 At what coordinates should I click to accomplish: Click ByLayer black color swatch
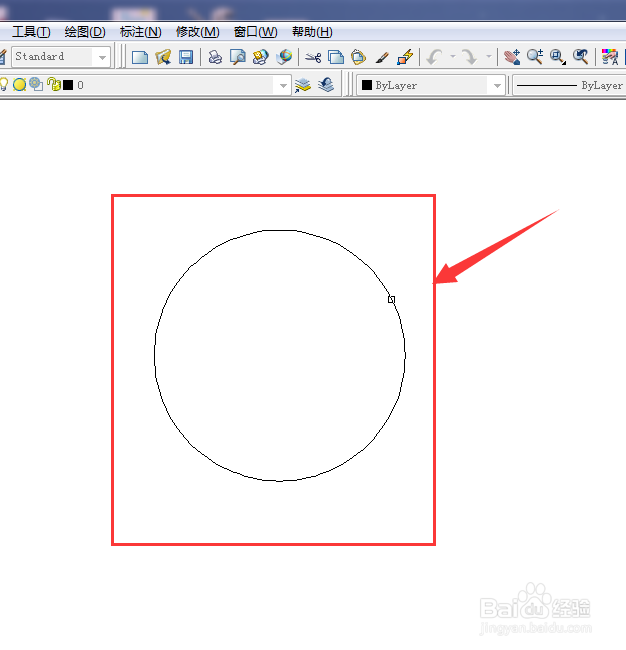(x=367, y=85)
